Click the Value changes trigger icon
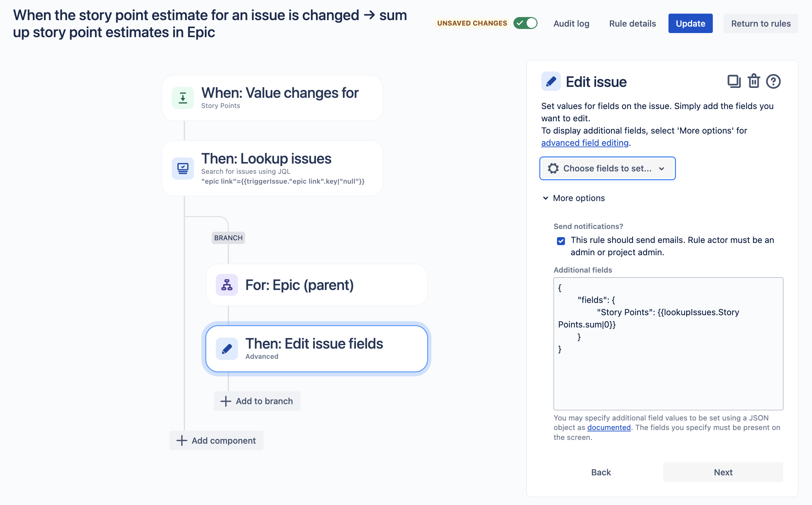This screenshot has height=505, width=812. [183, 98]
